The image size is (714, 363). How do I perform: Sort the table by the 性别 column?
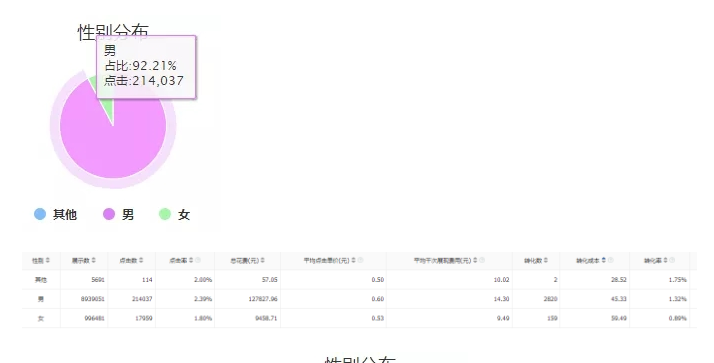[x=48, y=260]
